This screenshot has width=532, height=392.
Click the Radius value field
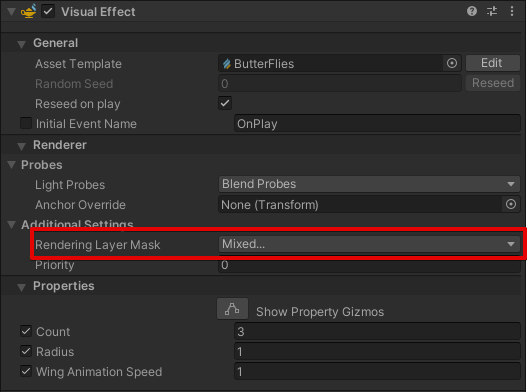click(377, 352)
